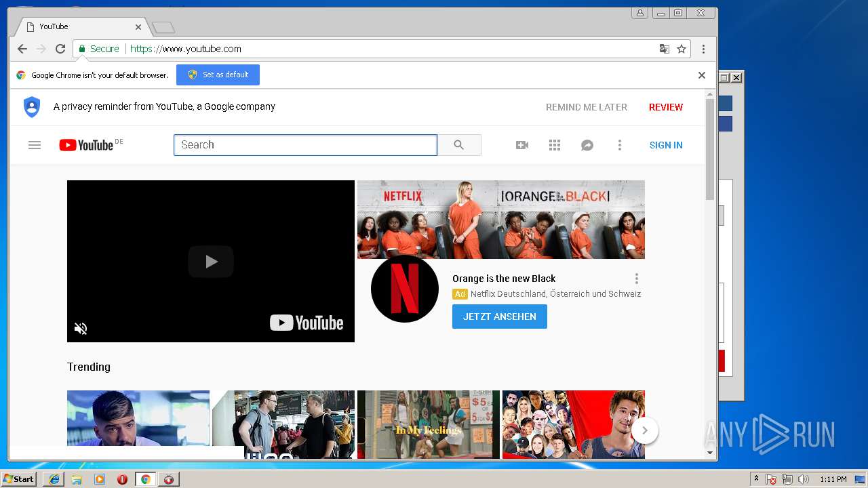The height and width of the screenshot is (488, 868).
Task: Click SIGN IN link
Action: [666, 145]
